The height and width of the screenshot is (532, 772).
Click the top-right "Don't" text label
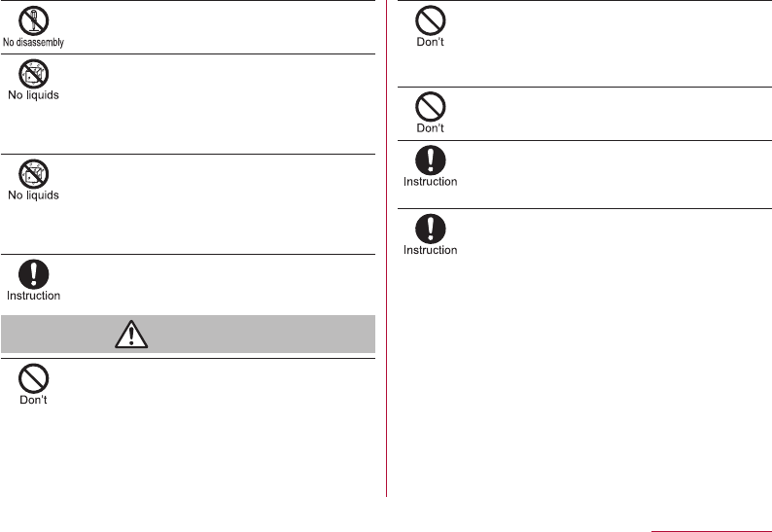point(431,43)
